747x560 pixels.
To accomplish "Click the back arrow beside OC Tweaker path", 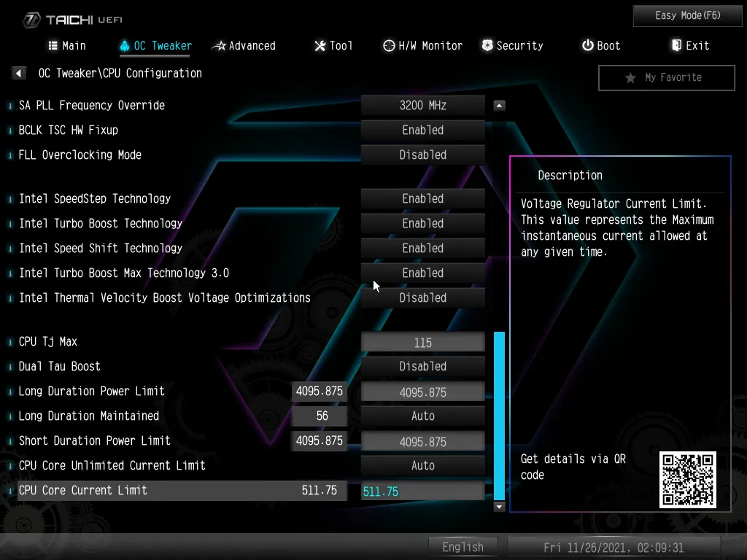I will pos(18,74).
